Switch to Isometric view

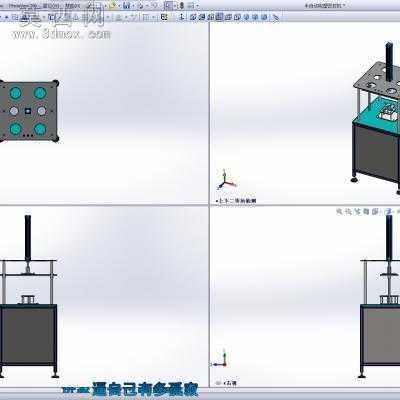246,17
